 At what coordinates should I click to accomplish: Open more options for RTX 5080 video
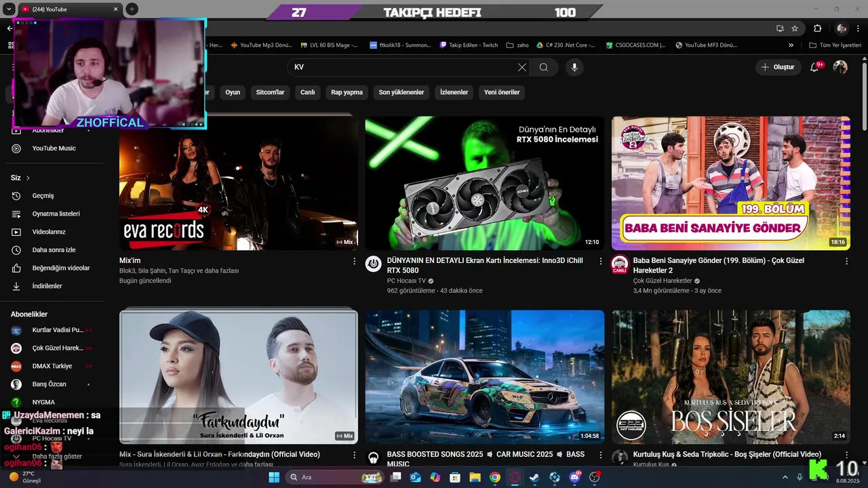(x=600, y=261)
